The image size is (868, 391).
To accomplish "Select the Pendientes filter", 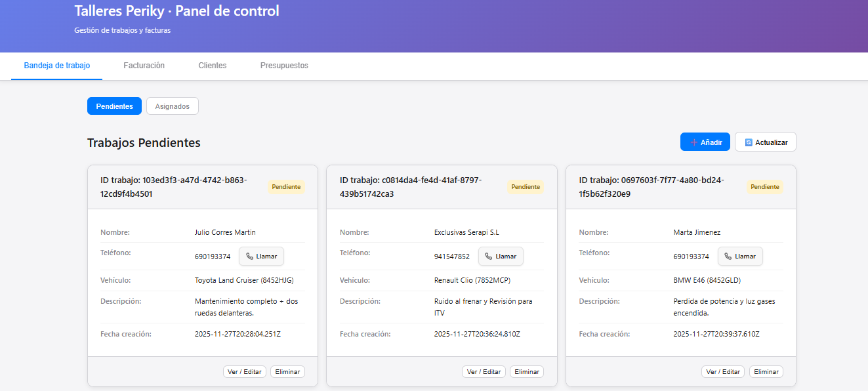I will (x=114, y=106).
